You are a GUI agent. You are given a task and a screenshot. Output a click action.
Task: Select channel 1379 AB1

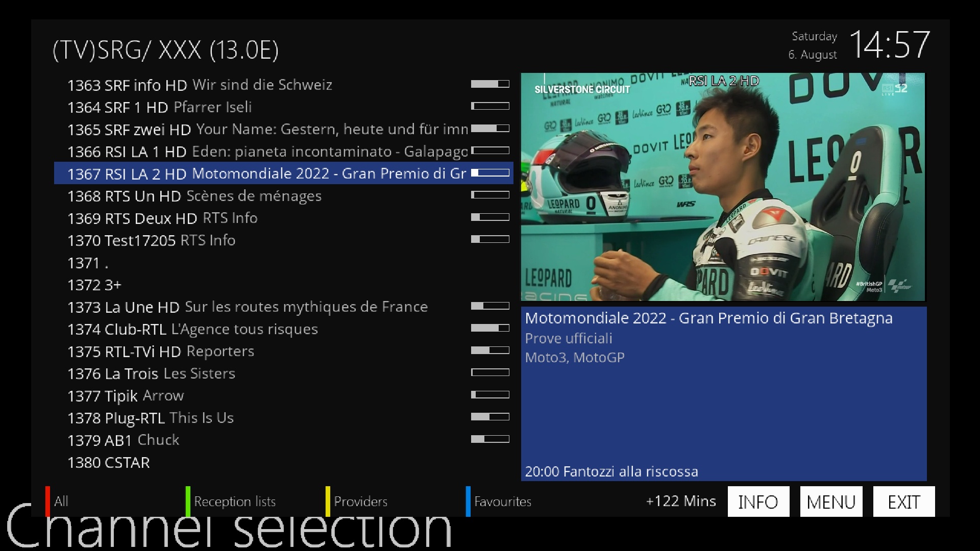coord(283,440)
